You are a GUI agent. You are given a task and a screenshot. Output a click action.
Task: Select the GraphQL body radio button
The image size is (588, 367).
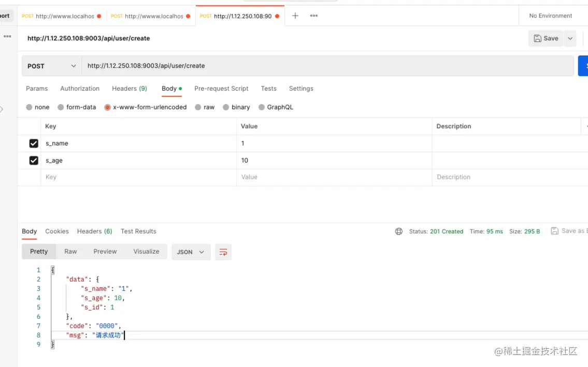point(262,107)
